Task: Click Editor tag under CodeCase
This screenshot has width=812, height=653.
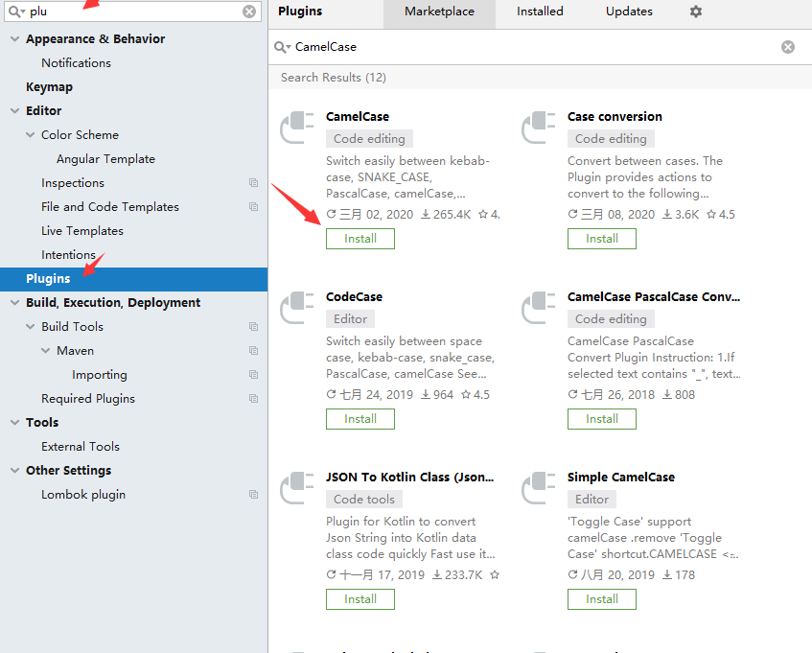Action: (x=350, y=319)
